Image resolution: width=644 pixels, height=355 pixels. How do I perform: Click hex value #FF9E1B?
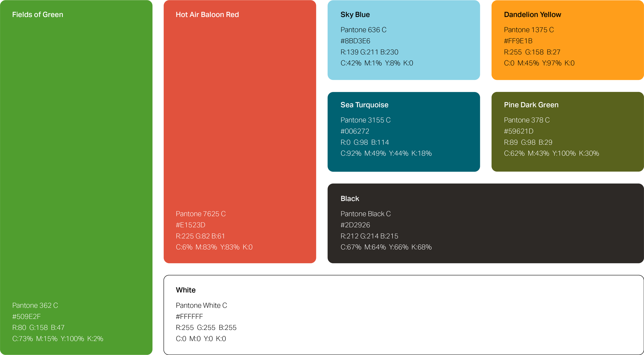[x=518, y=41]
